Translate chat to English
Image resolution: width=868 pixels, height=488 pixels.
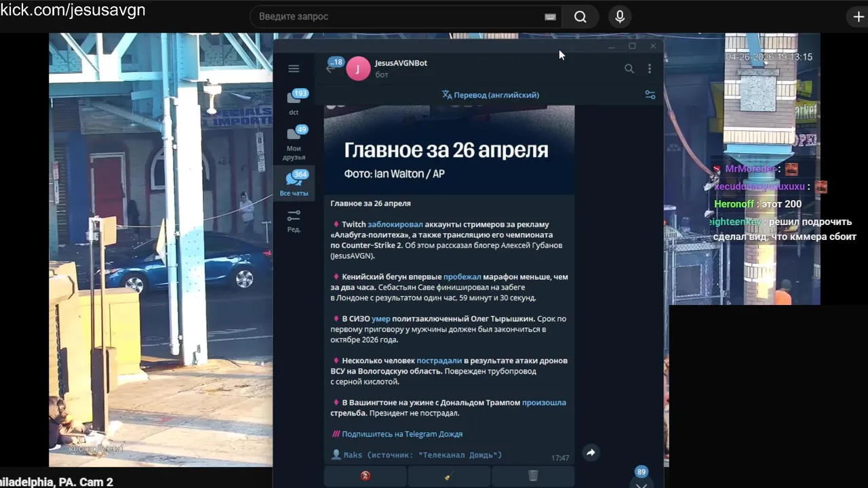tap(490, 95)
